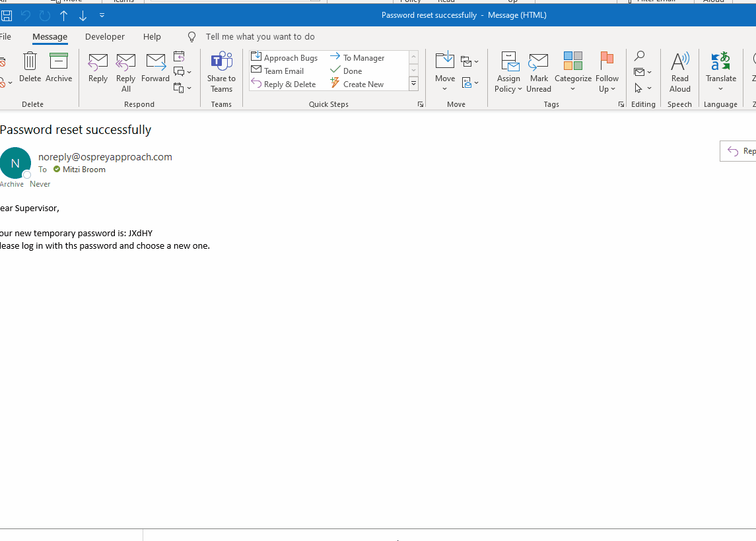Run the To Manager quick step
The image size is (756, 541).
click(357, 57)
